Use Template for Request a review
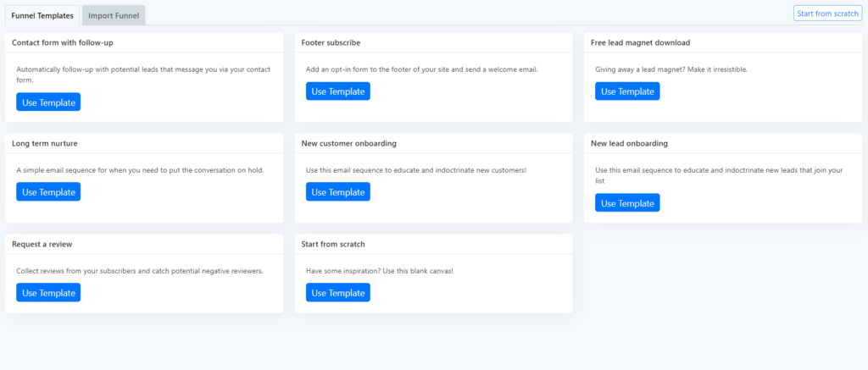Screen dimensions: 868x370 point(48,293)
